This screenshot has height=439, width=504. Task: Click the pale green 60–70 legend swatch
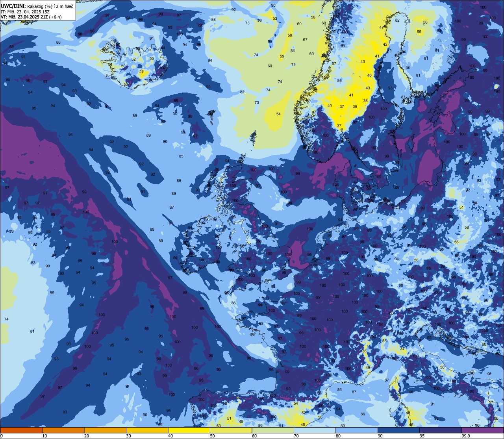click(273, 430)
